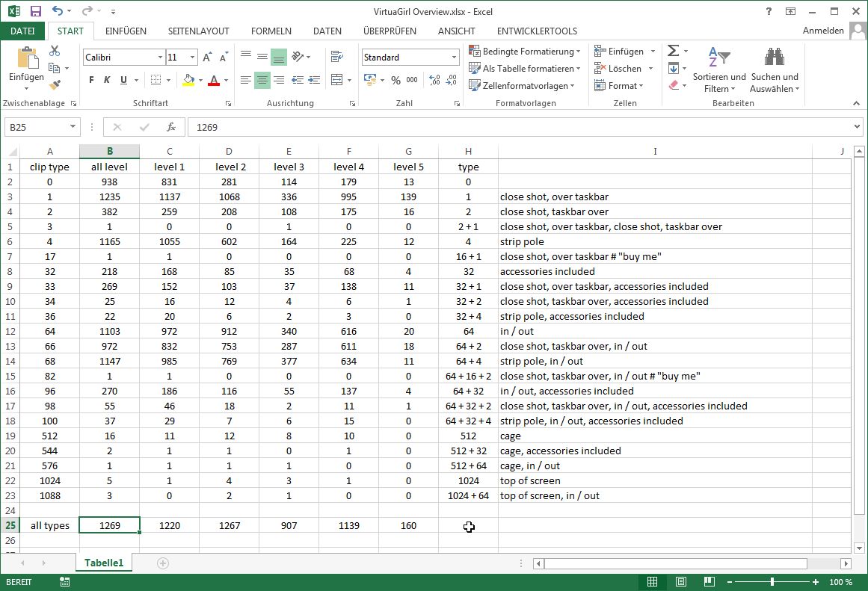The image size is (868, 591).
Task: Switch to the ÜBERPRÜFEN tab
Action: click(x=390, y=31)
